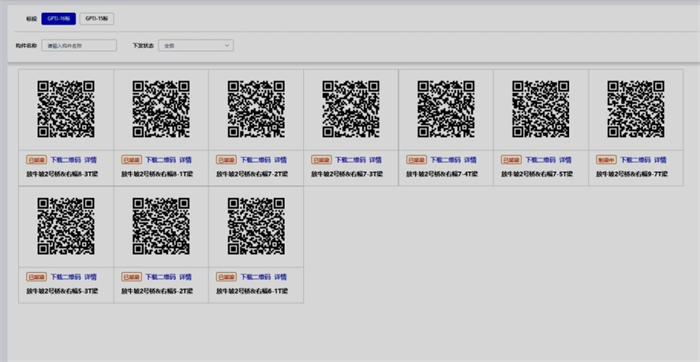The image size is (700, 362).
Task: Download QR code for 右幅8-3T梁
Action: click(65, 160)
